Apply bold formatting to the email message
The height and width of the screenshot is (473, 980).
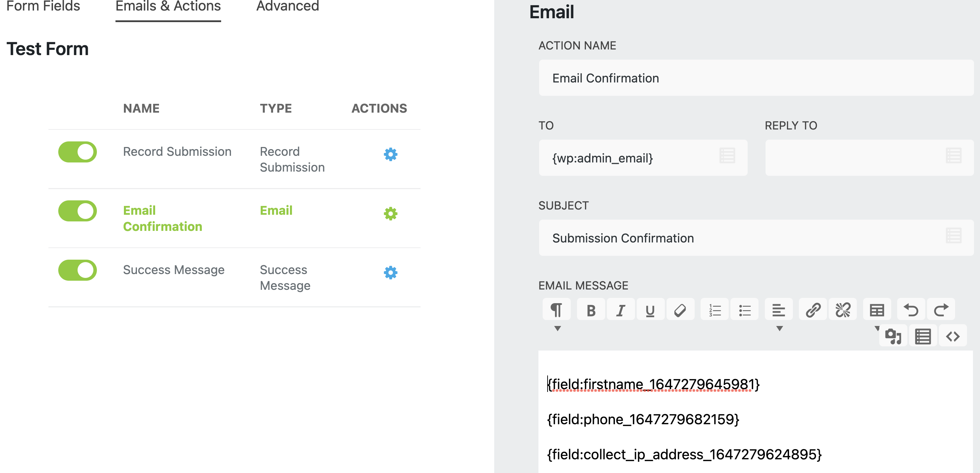coord(591,309)
